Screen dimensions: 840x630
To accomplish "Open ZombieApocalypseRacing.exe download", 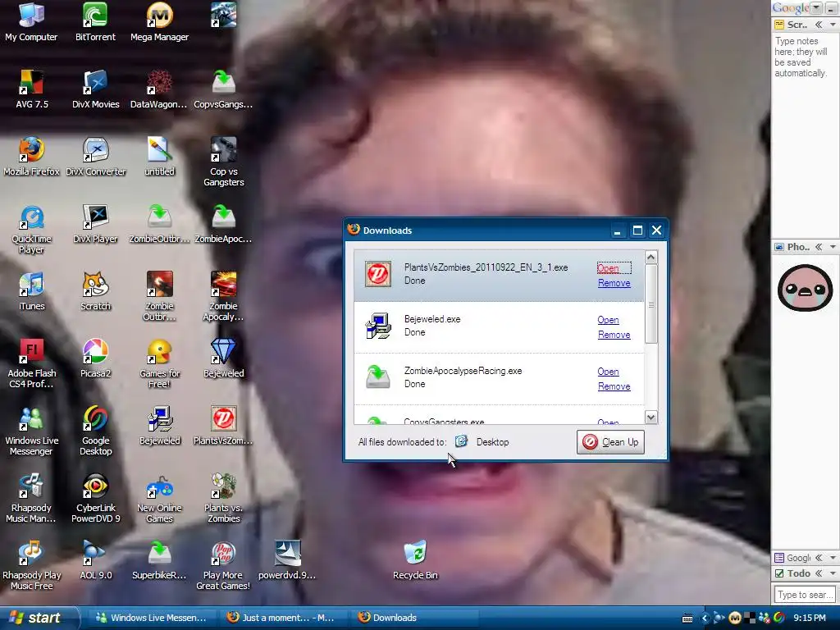I will 608,372.
